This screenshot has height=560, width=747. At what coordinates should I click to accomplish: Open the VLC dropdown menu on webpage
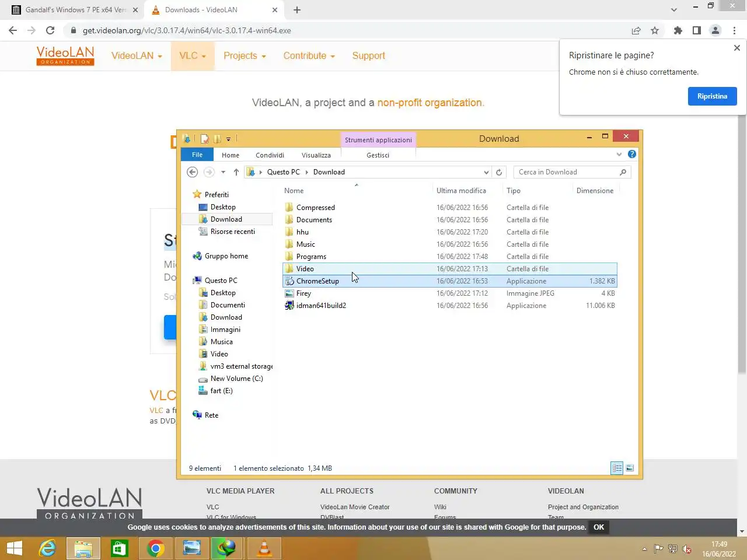(x=193, y=56)
